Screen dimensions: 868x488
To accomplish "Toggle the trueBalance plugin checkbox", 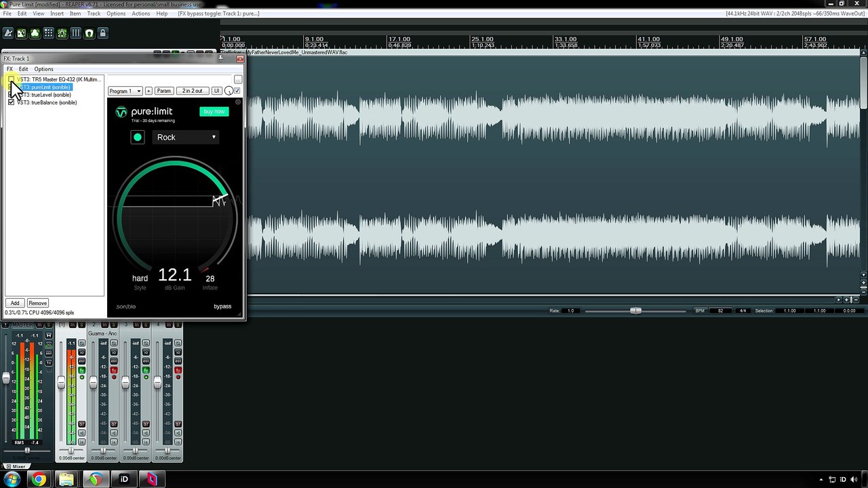I will coord(11,102).
